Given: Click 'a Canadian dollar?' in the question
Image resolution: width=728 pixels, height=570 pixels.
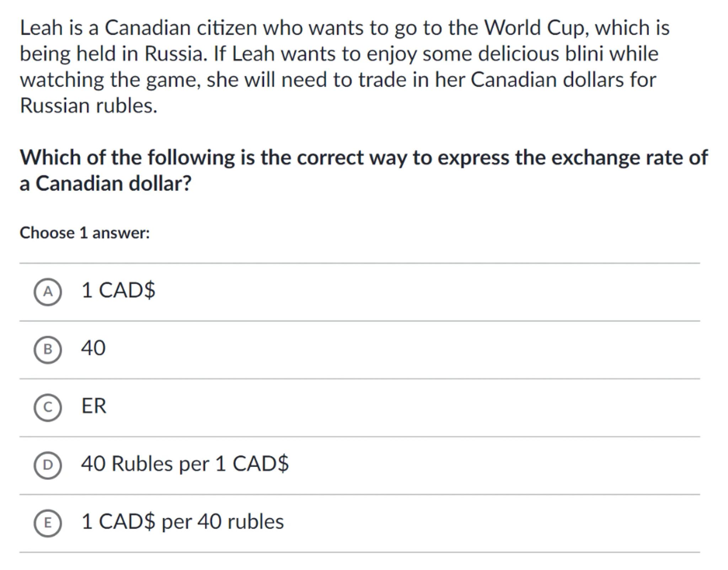Looking at the screenshot, I should pos(105,184).
